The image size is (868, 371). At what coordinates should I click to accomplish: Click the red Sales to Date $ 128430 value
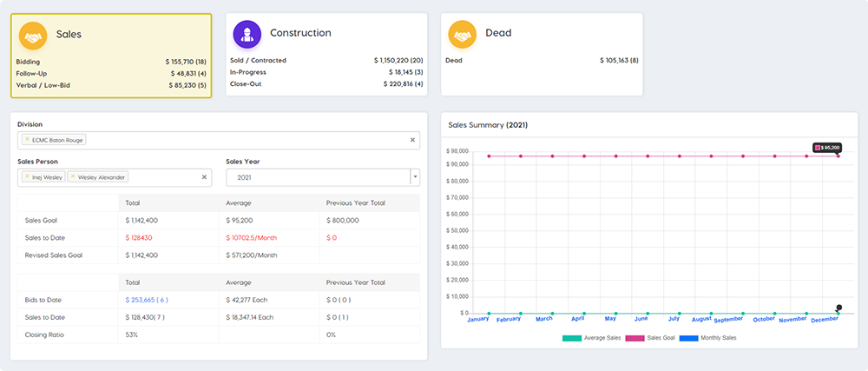tap(139, 238)
